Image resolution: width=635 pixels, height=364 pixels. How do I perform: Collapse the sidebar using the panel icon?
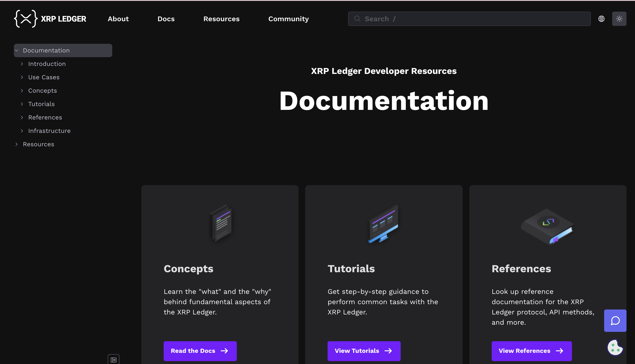114,360
